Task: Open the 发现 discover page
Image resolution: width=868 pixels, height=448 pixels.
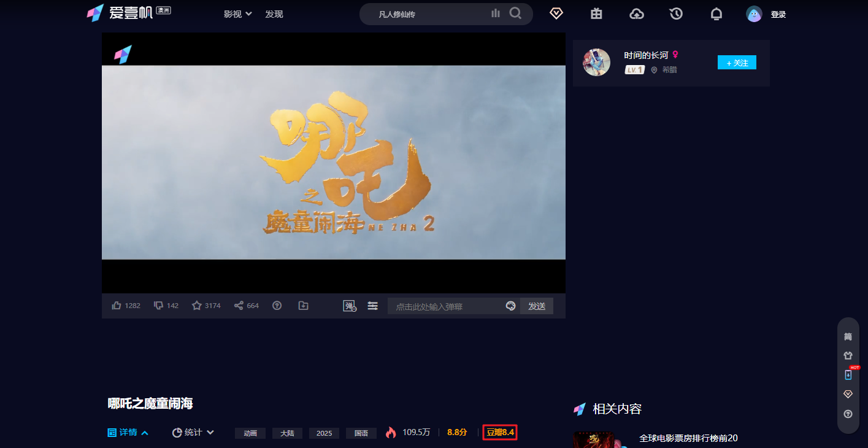Action: pos(274,14)
